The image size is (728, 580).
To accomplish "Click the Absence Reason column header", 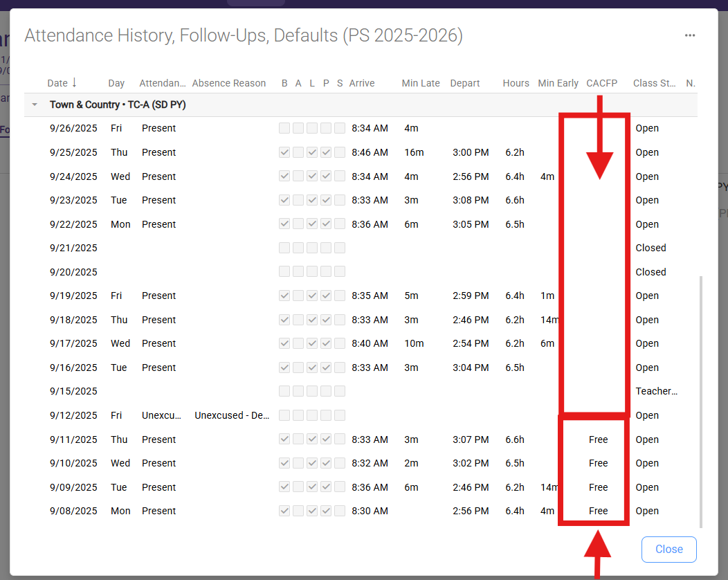I will pyautogui.click(x=228, y=83).
